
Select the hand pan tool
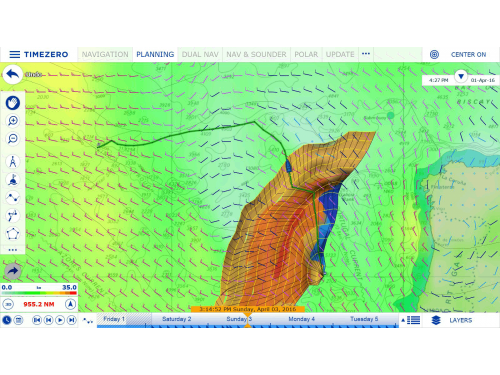13,103
